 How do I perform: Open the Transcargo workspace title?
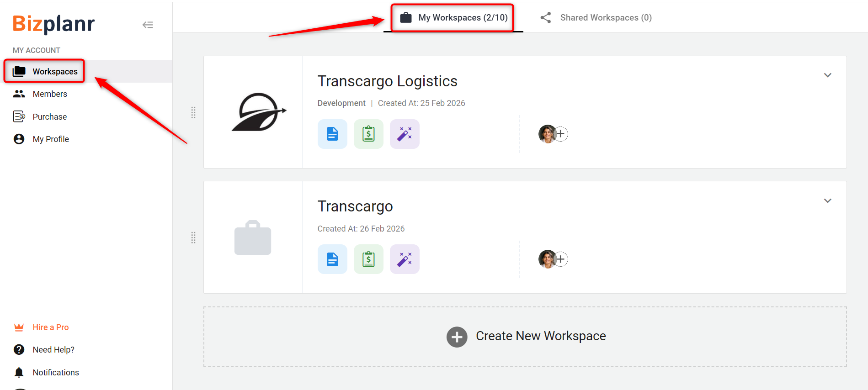(x=355, y=206)
